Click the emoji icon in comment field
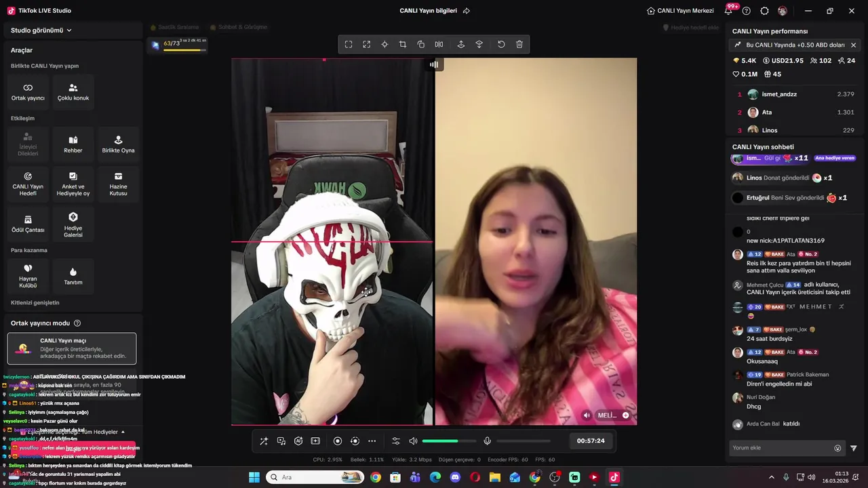This screenshot has width=868, height=488. (837, 448)
